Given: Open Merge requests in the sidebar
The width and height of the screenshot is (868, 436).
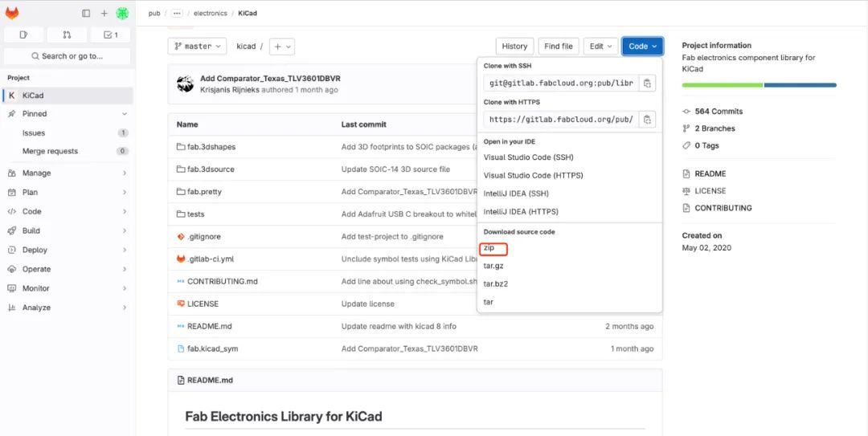Looking at the screenshot, I should pos(68,151).
